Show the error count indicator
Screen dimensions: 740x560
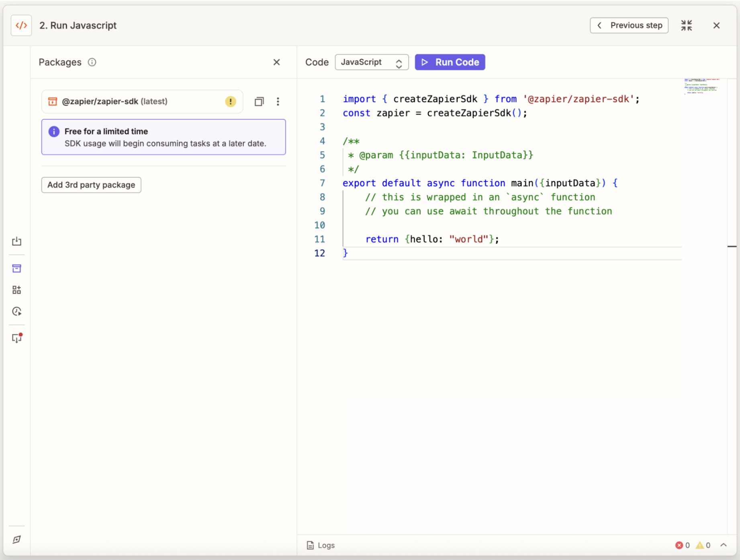(683, 545)
